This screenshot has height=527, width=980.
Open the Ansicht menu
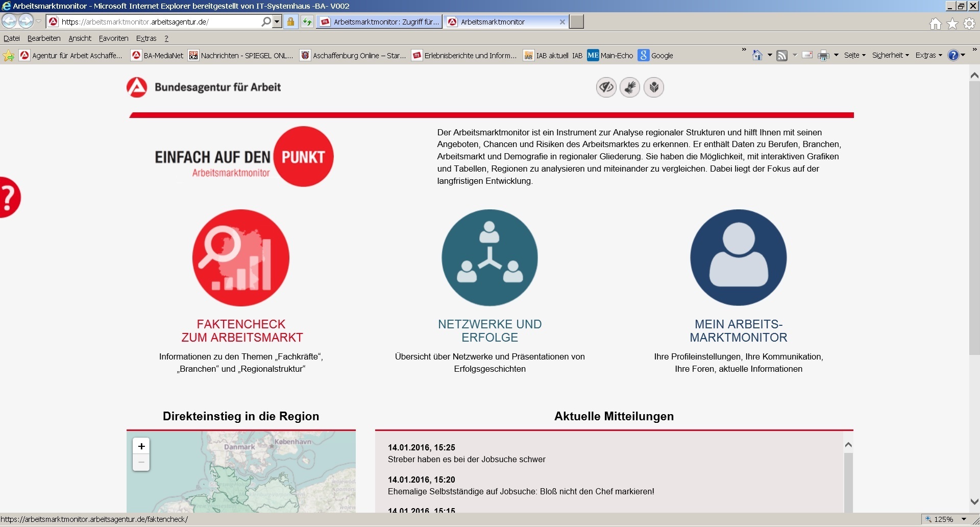80,38
